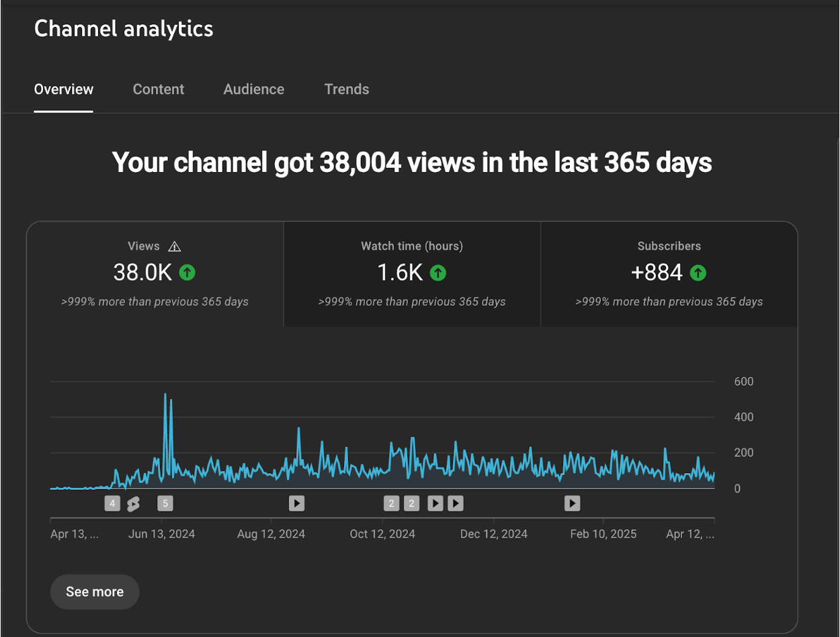Click the green up arrow next to 38.0K

coord(187,273)
